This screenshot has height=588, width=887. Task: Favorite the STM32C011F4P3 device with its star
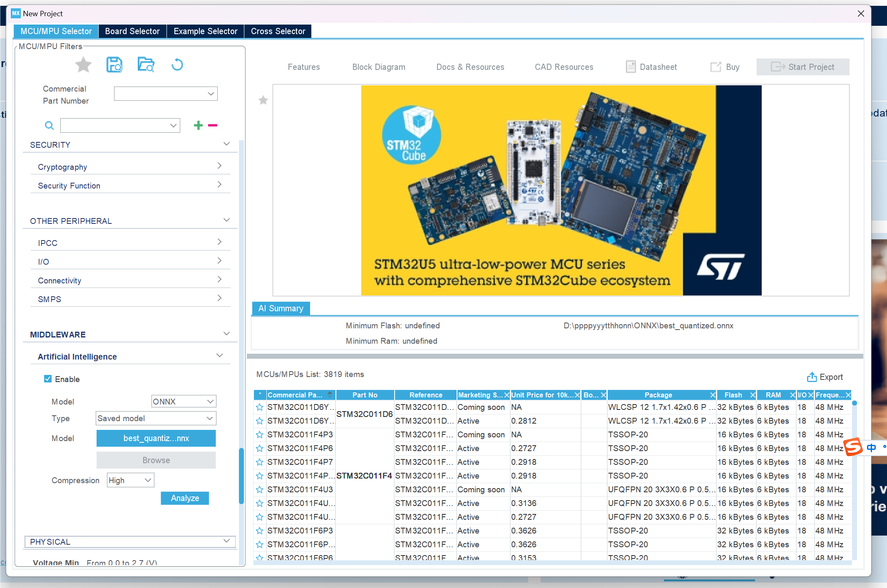(259, 434)
